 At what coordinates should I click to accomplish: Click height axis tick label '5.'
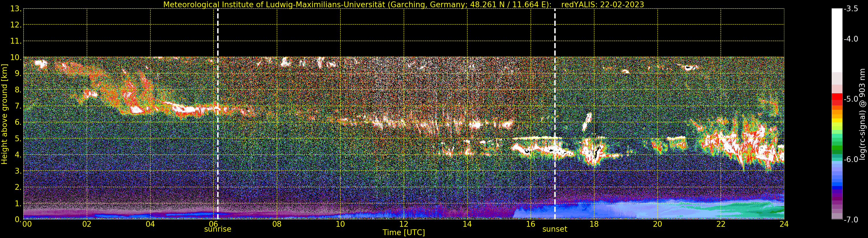[18, 138]
